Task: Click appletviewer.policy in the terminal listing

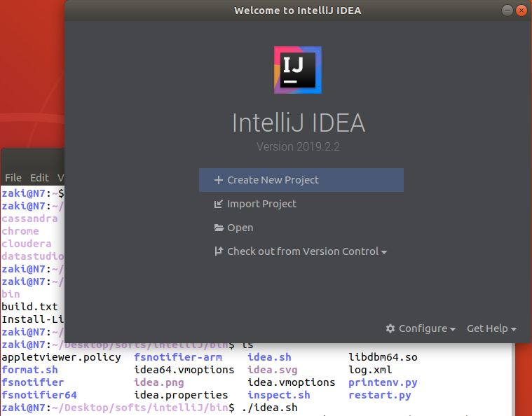Action: coord(61,357)
